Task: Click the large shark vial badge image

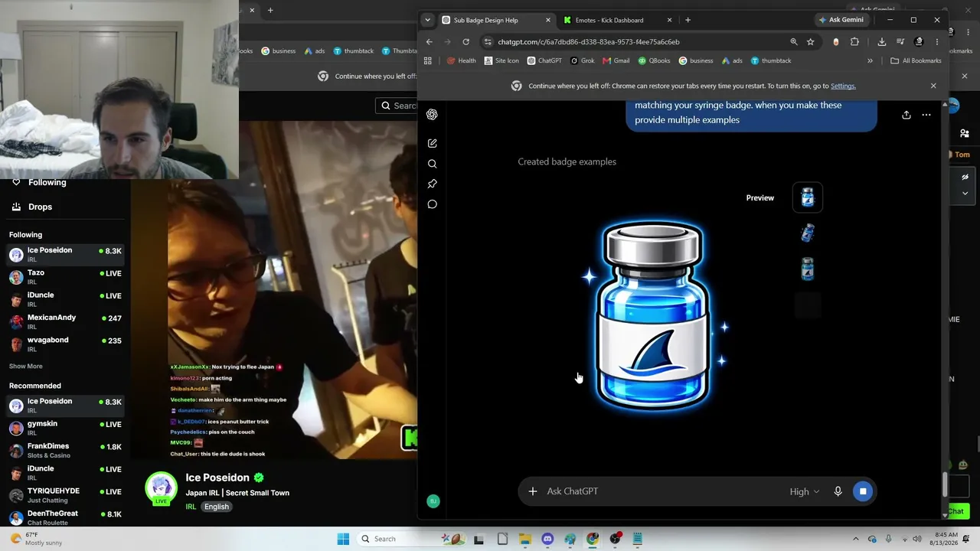Action: point(653,315)
